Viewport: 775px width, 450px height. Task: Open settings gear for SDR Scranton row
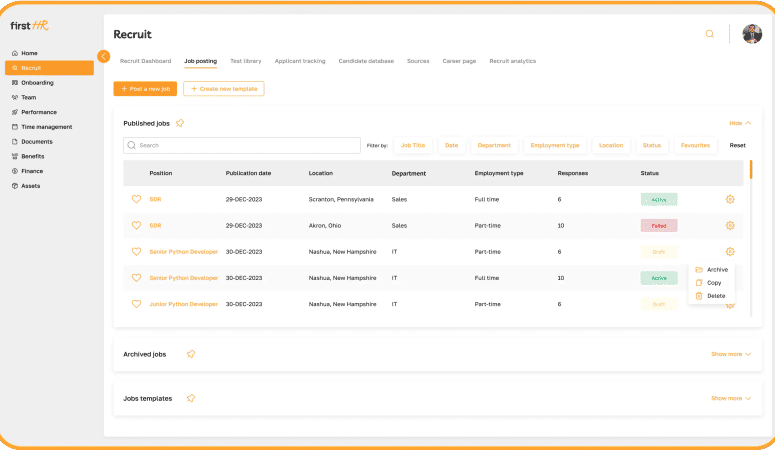click(730, 199)
